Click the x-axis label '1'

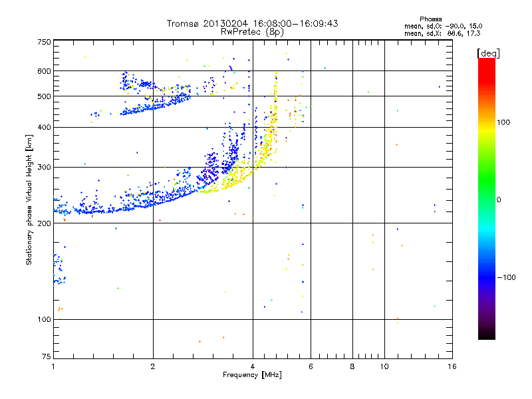[53, 366]
